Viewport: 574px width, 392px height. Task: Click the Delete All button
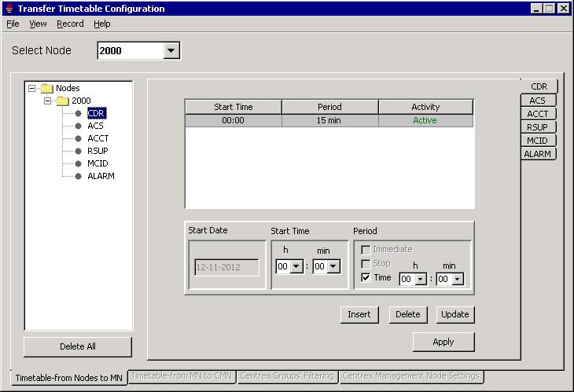(78, 346)
